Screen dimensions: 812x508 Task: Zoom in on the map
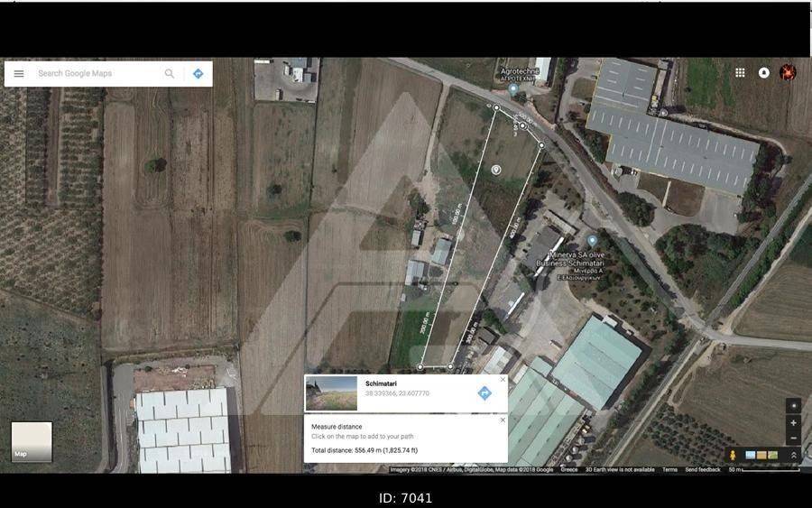793,423
